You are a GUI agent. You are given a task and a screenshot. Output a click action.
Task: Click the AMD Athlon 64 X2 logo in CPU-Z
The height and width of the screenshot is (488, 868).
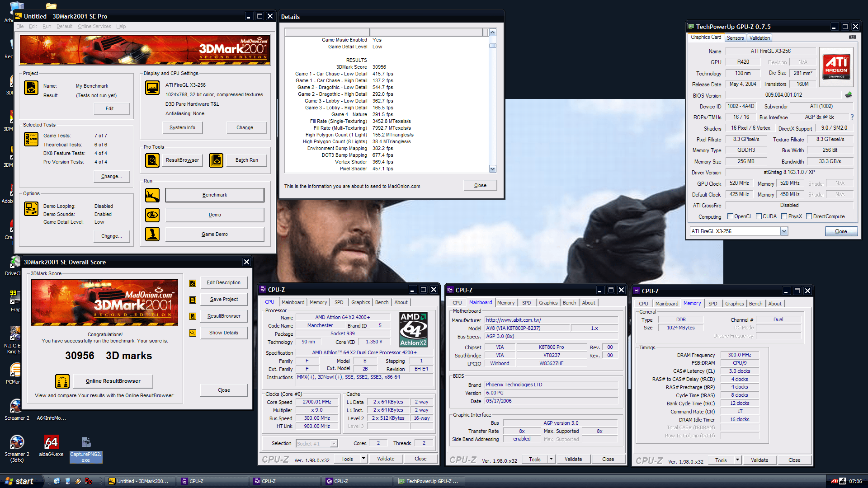coord(414,329)
